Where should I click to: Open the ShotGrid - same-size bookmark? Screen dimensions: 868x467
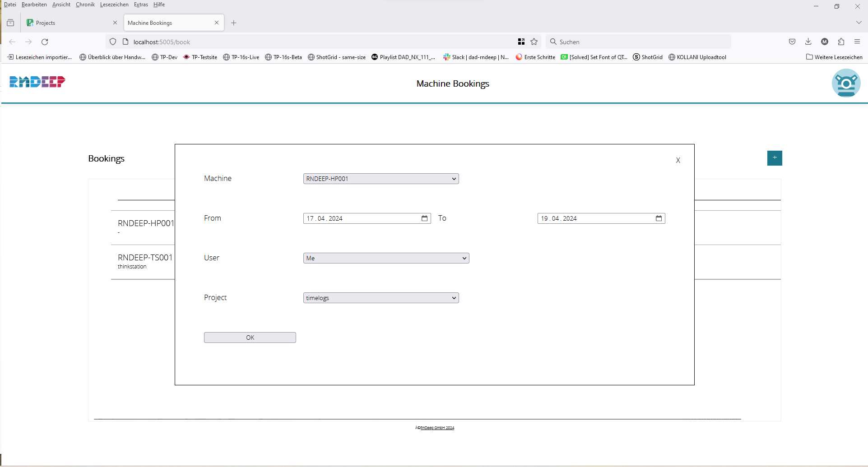coord(337,57)
